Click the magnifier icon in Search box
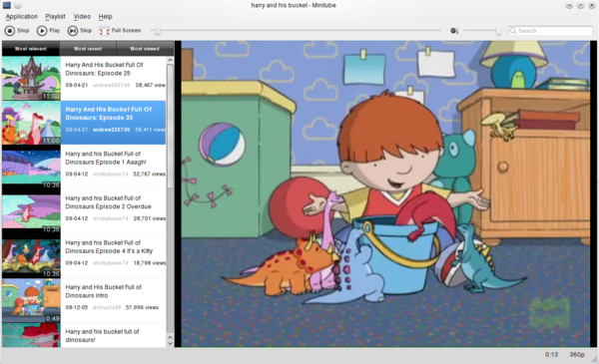The height and width of the screenshot is (364, 599). pos(513,31)
